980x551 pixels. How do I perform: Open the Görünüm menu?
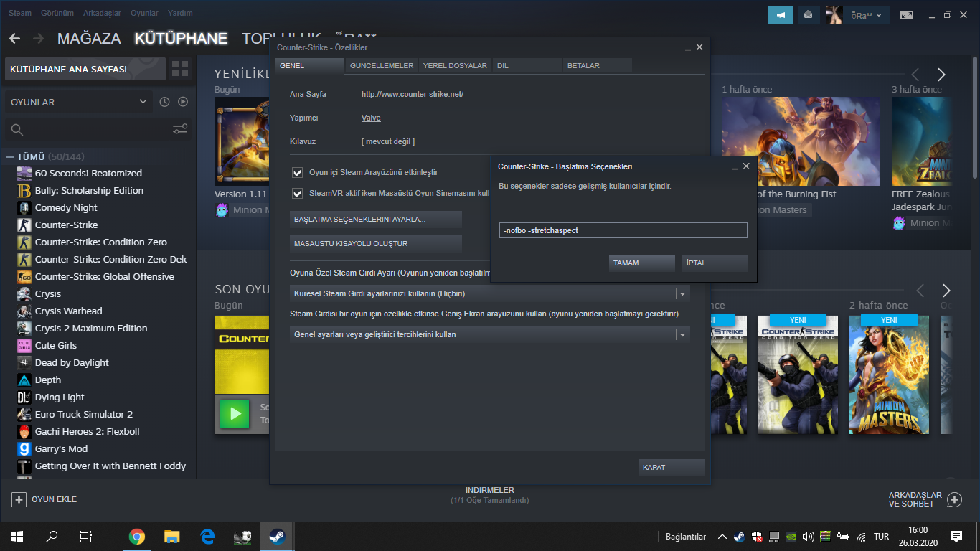pyautogui.click(x=56, y=13)
